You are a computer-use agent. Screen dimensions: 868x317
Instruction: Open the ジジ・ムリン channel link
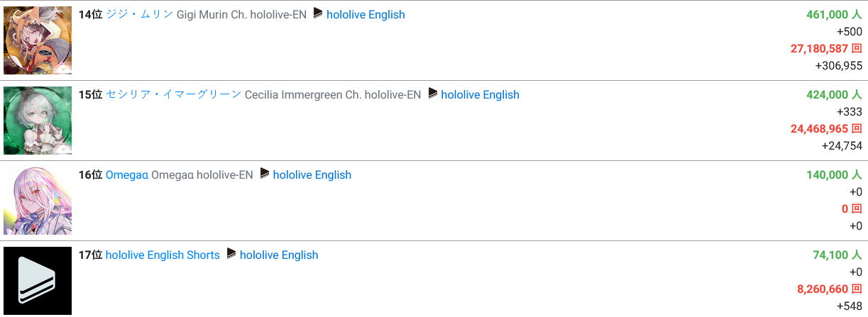point(140,14)
